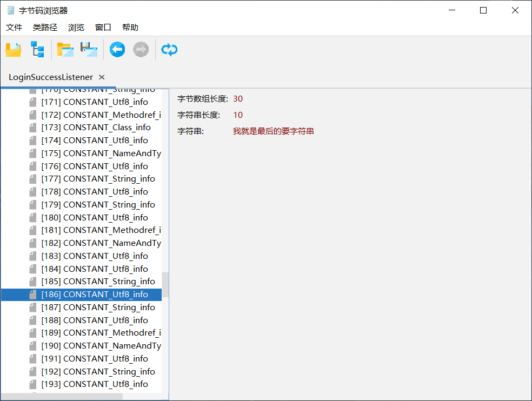Open the 窗口 menu
Screen dimensions: 532x401
(x=103, y=27)
